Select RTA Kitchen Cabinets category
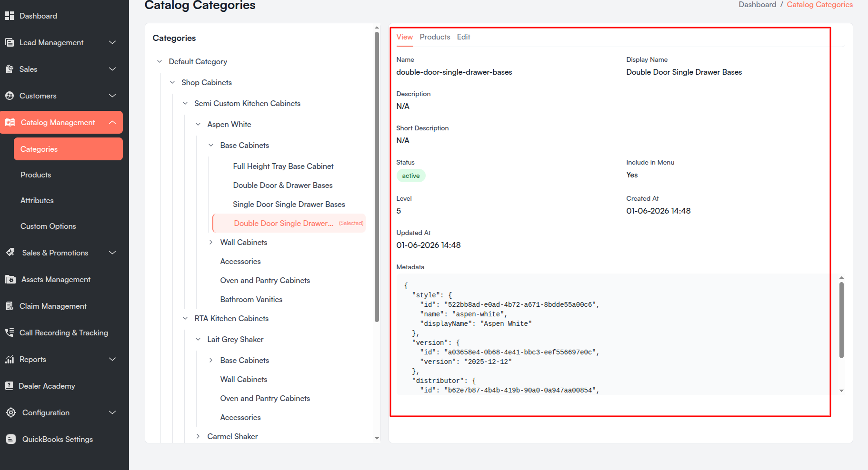This screenshot has width=868, height=470. coord(231,318)
